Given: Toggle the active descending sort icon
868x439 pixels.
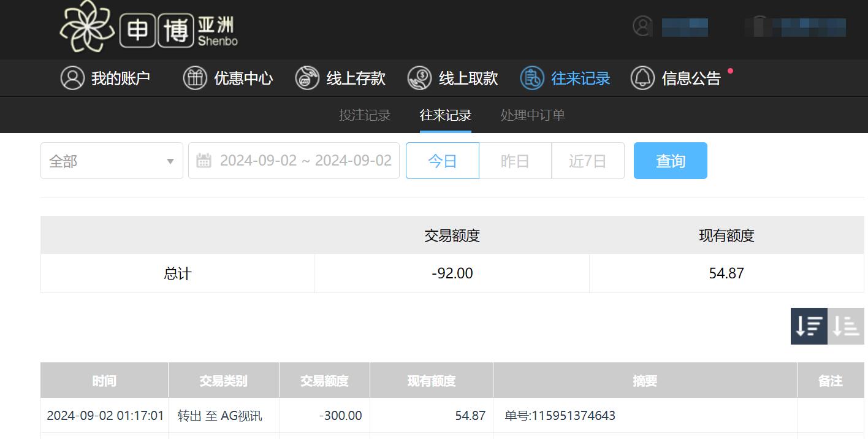Looking at the screenshot, I should pos(808,326).
